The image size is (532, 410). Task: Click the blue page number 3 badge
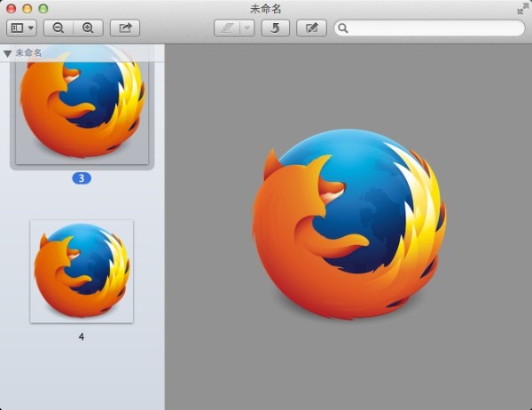[82, 178]
